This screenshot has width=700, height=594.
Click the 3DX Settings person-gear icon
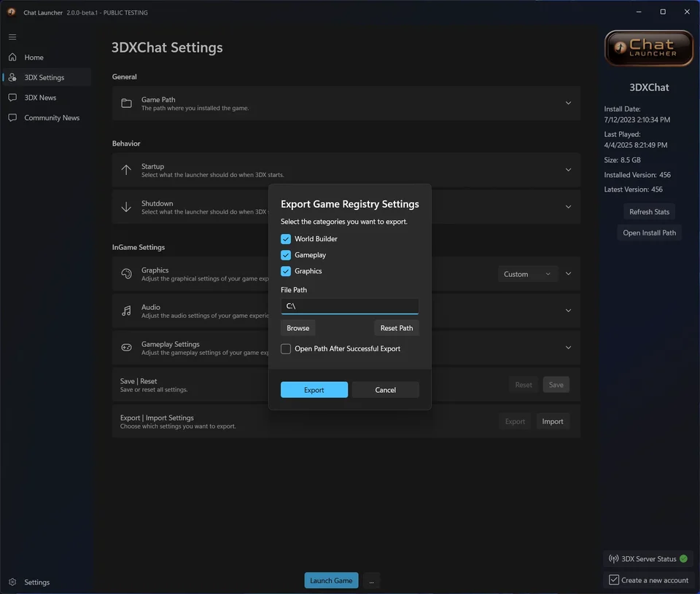coord(12,77)
